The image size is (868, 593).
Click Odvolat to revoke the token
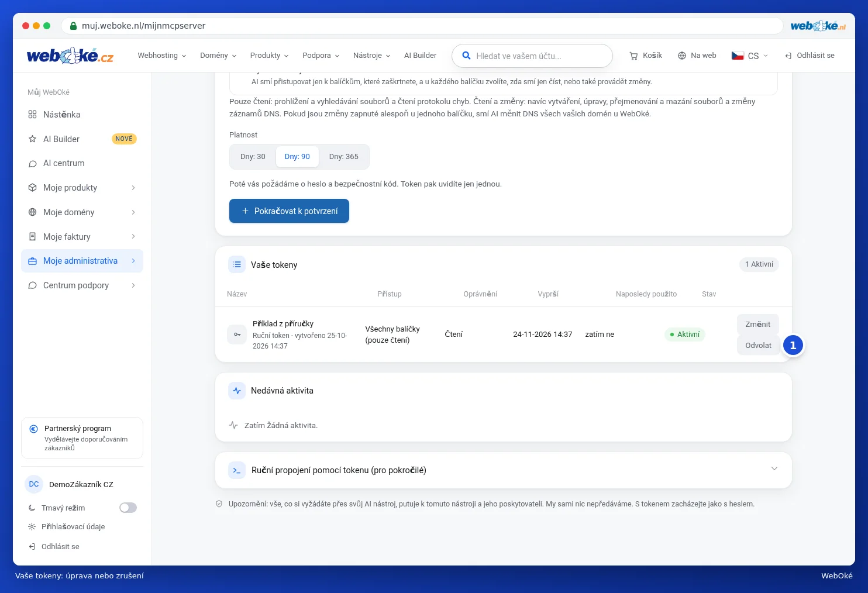click(758, 345)
